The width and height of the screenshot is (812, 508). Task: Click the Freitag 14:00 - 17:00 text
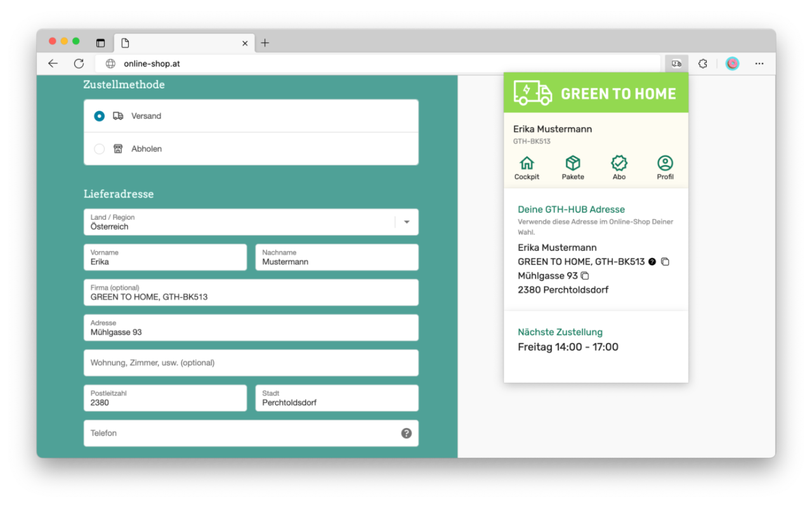(x=568, y=347)
